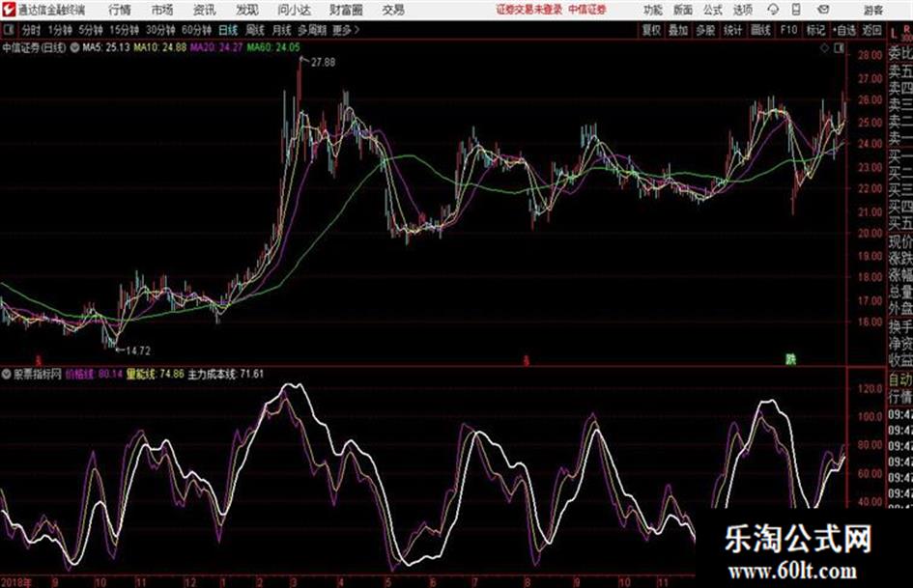
Task: Click the MA5: 25.13 indicator label
Action: pyautogui.click(x=106, y=47)
